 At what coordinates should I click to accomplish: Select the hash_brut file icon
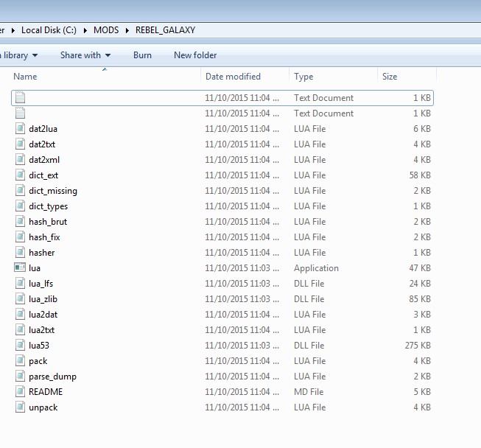[20, 221]
